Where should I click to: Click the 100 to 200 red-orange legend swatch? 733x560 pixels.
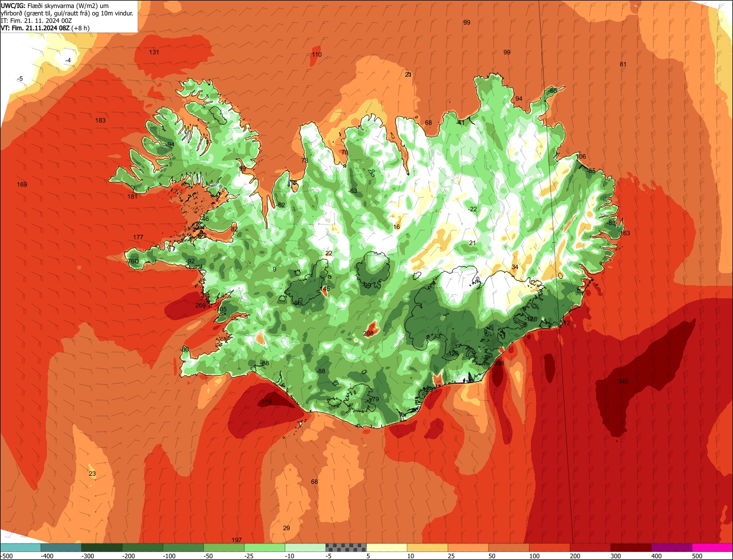pos(549,547)
